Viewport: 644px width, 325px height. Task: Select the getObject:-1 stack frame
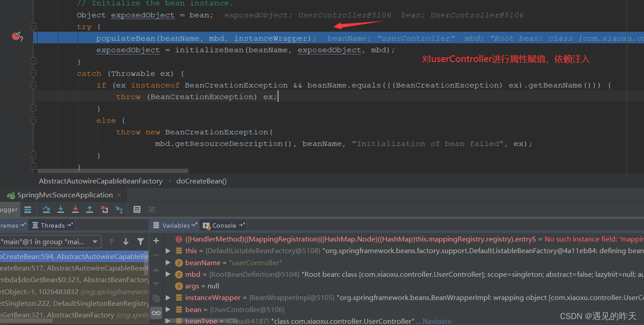(x=74, y=292)
